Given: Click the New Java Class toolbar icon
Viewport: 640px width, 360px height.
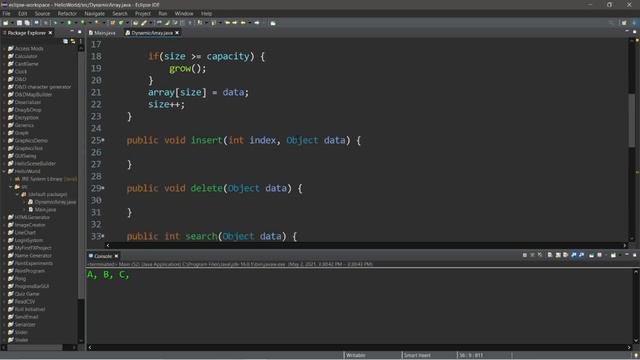Looking at the screenshot, I should (120, 23).
